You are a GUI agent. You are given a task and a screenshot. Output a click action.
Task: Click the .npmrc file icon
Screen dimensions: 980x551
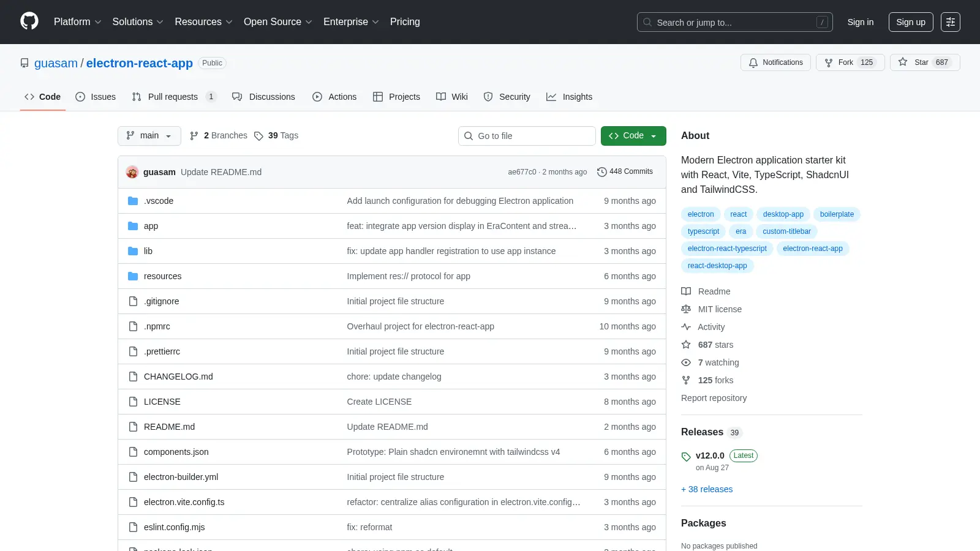[133, 326]
